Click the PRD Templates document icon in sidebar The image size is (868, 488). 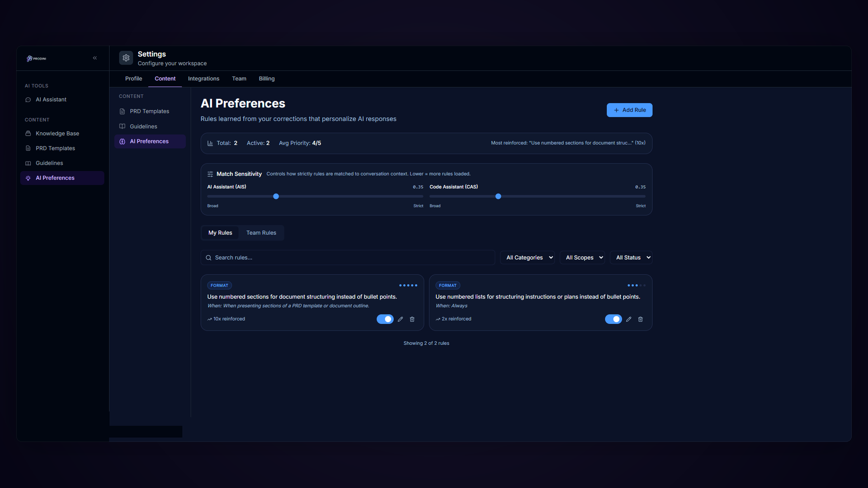coord(28,148)
